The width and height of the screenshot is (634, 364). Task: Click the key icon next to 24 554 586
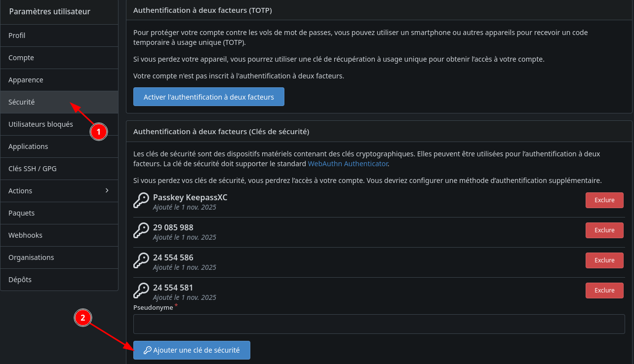[x=141, y=261]
